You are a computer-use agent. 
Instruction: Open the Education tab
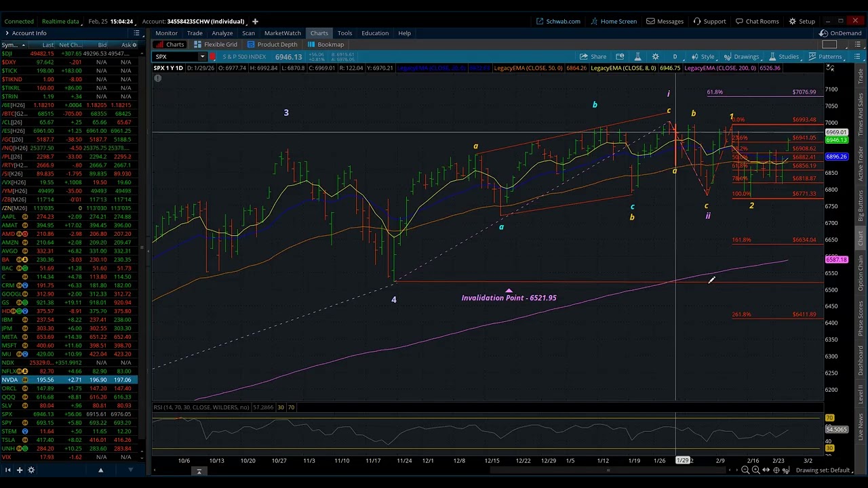[375, 33]
